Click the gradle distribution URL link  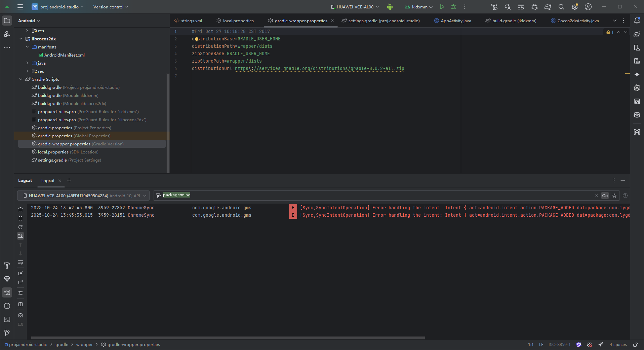(x=319, y=69)
